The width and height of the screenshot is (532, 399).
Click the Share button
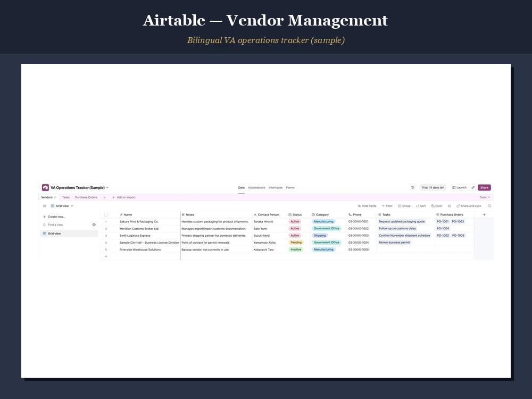pos(484,188)
